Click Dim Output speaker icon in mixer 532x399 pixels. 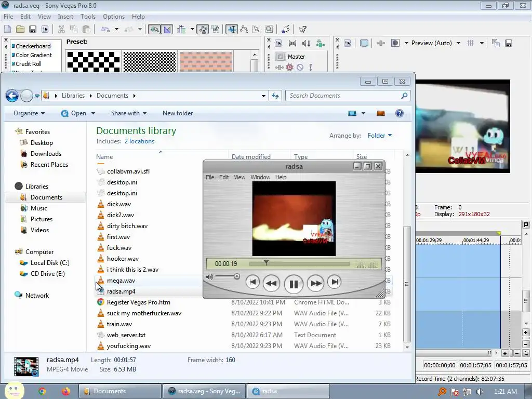(x=307, y=43)
